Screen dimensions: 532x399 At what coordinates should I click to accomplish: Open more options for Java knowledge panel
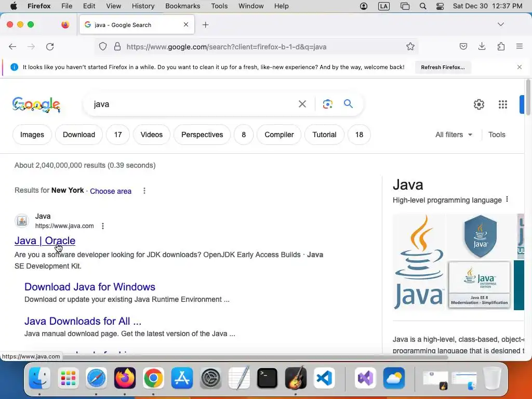tap(507, 199)
